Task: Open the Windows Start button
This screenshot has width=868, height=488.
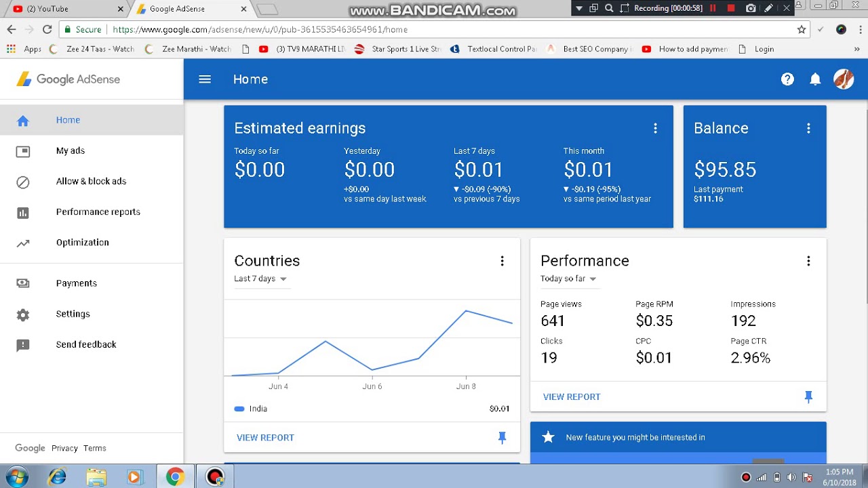Action: click(x=16, y=477)
